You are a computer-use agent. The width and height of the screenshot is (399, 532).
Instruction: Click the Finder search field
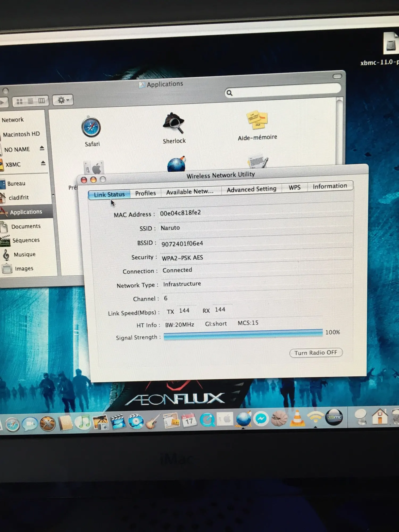click(x=283, y=90)
